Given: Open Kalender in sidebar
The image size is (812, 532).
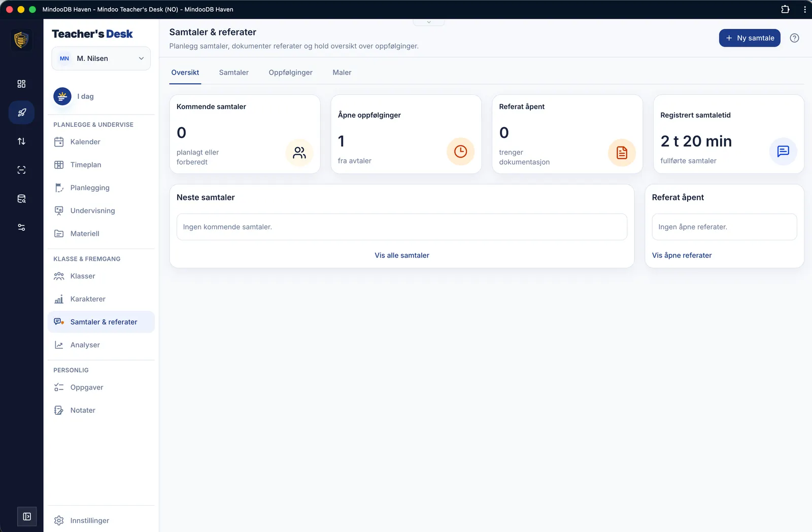Looking at the screenshot, I should click(101, 142).
